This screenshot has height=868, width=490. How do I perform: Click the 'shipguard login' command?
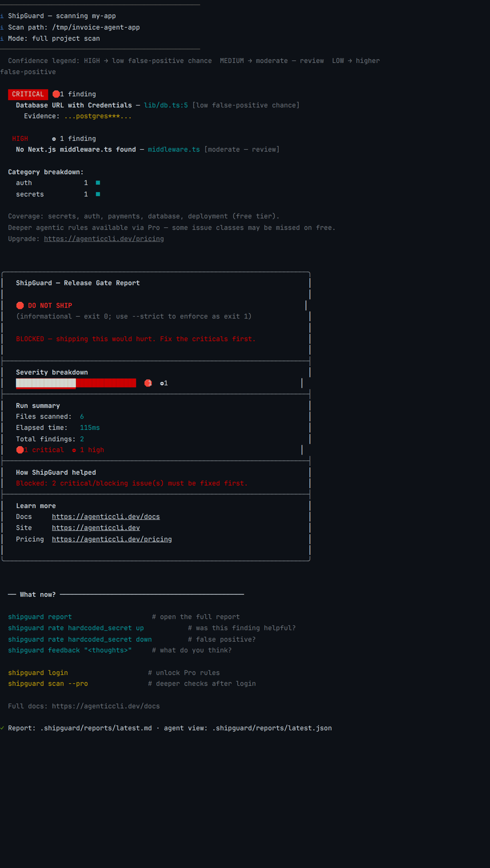click(38, 672)
